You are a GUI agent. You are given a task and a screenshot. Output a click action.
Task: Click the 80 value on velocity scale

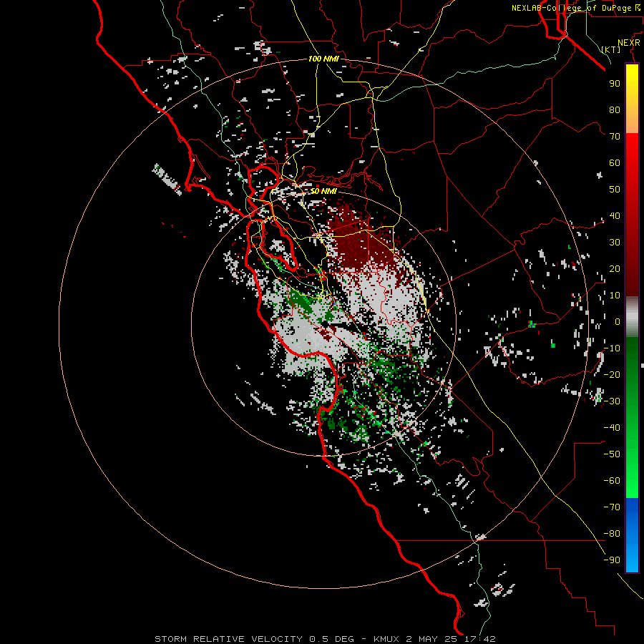click(615, 109)
